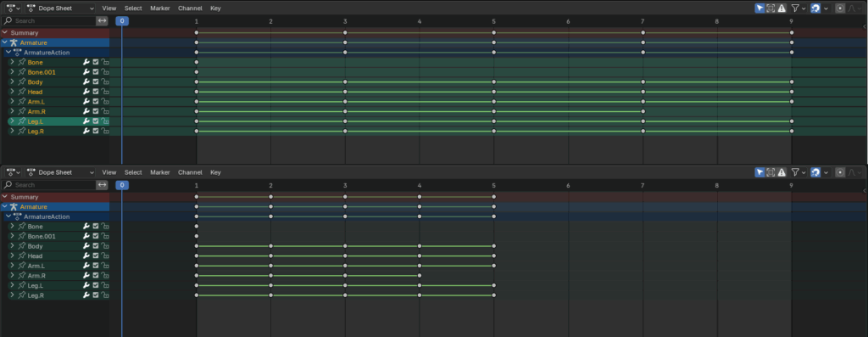Click the frame 0 playhead in top timeline
This screenshot has width=868, height=337.
122,21
